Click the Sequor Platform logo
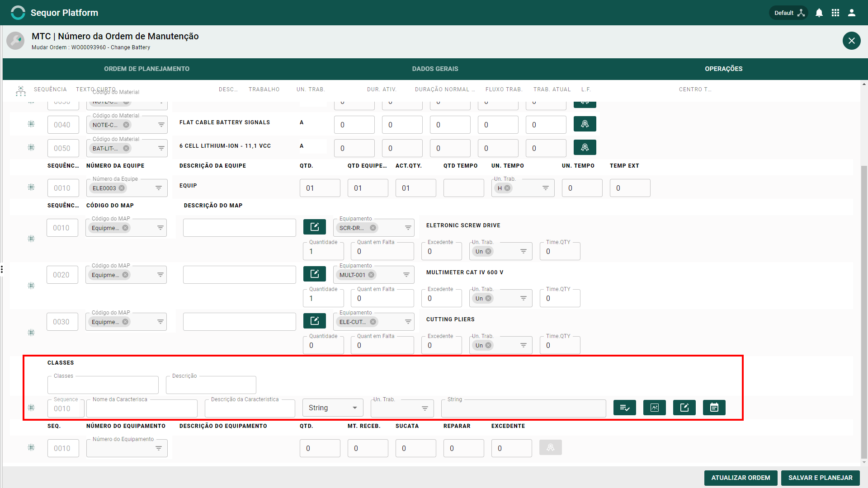 click(x=18, y=13)
